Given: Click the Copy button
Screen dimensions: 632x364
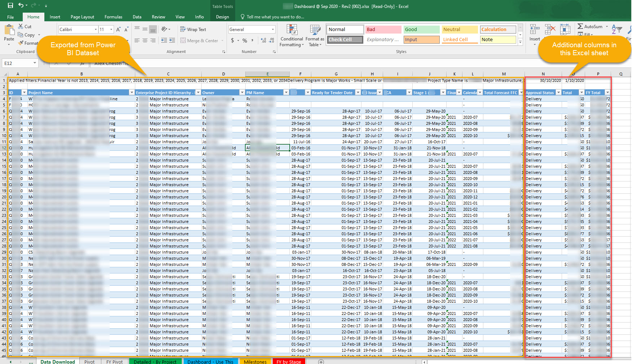Looking at the screenshot, I should [26, 35].
